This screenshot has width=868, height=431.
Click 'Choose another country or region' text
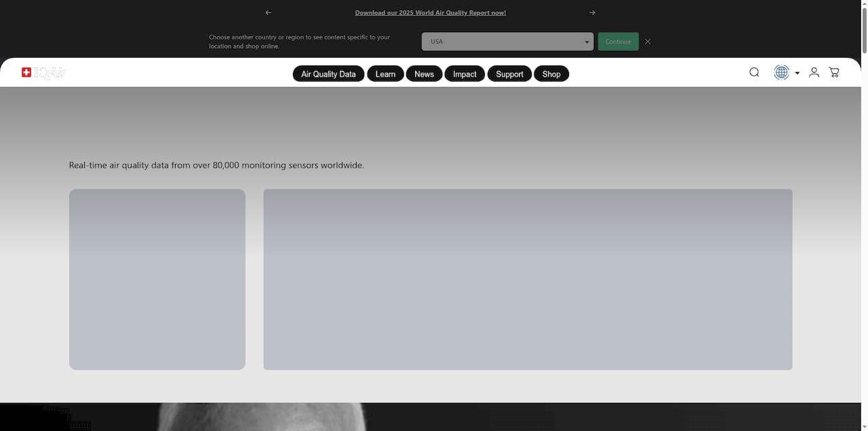coord(299,41)
